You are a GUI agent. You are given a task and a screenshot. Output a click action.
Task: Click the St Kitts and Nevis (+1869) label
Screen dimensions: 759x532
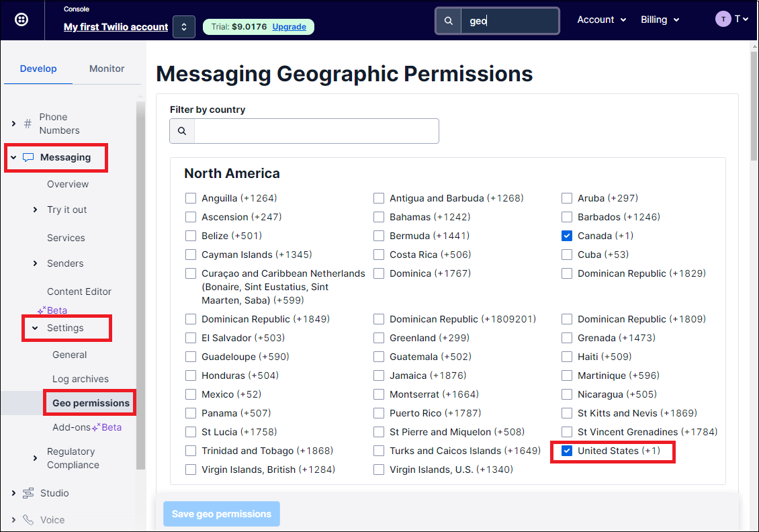[x=637, y=413]
